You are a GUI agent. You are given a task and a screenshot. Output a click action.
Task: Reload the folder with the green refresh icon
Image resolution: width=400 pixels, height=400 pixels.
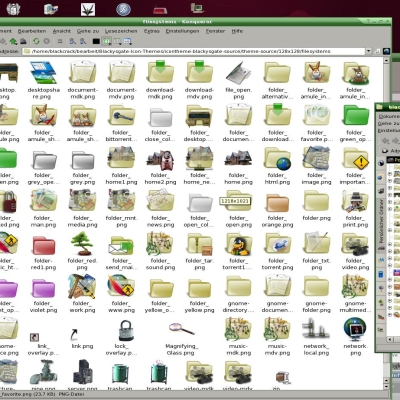[36, 41]
